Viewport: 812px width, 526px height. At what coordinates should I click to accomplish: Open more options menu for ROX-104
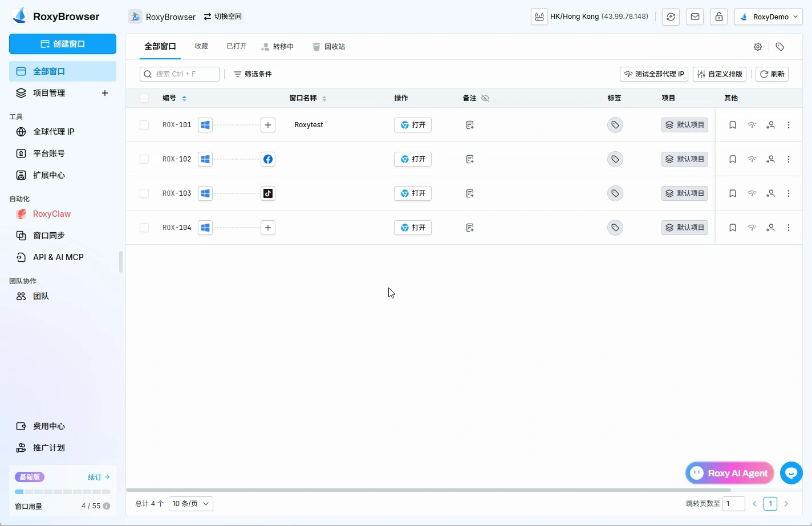pos(789,228)
